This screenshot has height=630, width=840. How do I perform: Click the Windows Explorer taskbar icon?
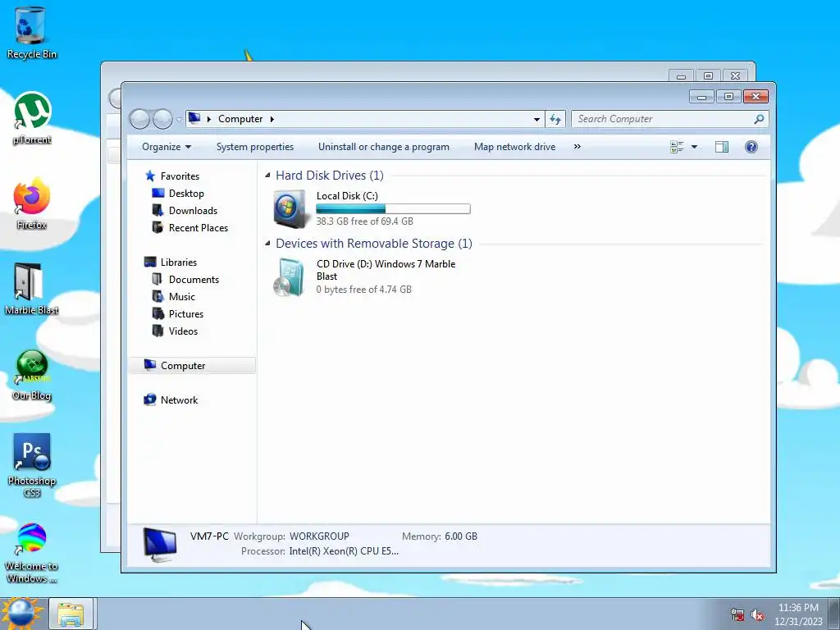[x=71, y=614]
